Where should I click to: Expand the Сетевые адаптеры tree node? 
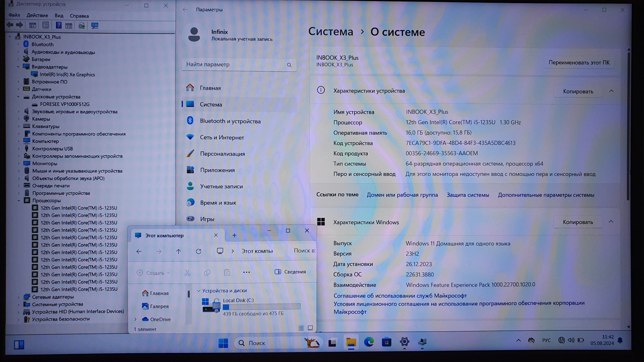19,297
